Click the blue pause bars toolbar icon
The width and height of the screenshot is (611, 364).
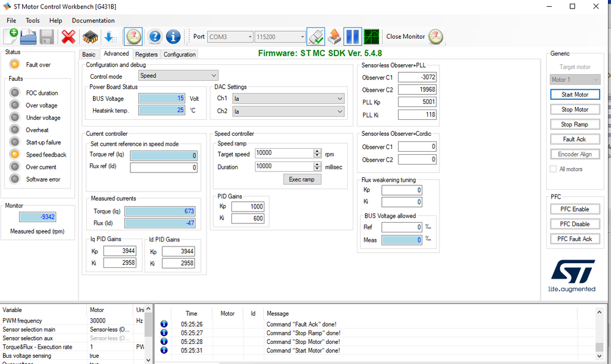point(352,37)
